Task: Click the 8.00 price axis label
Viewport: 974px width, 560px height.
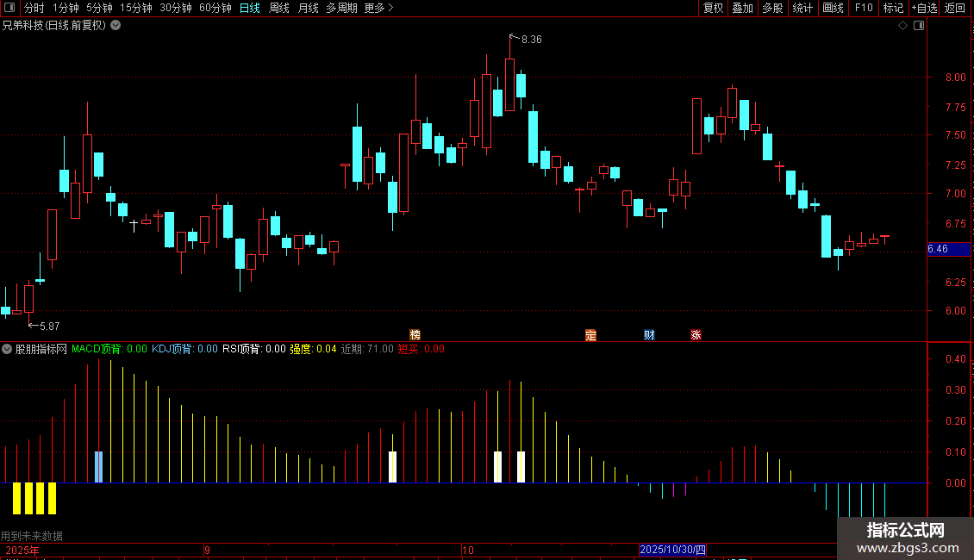Action: (955, 78)
